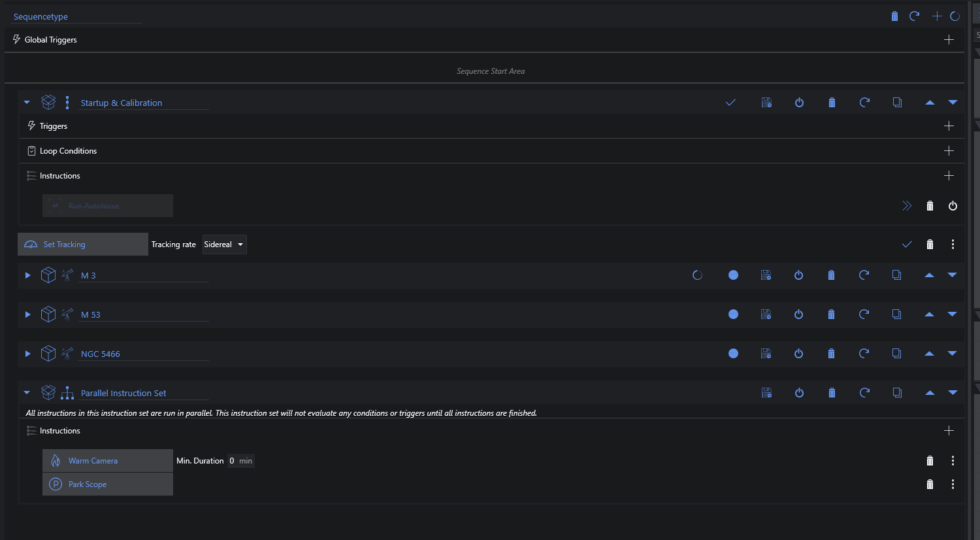Reset progress of M 53 target
Viewport: 980px width, 540px height.
(864, 314)
